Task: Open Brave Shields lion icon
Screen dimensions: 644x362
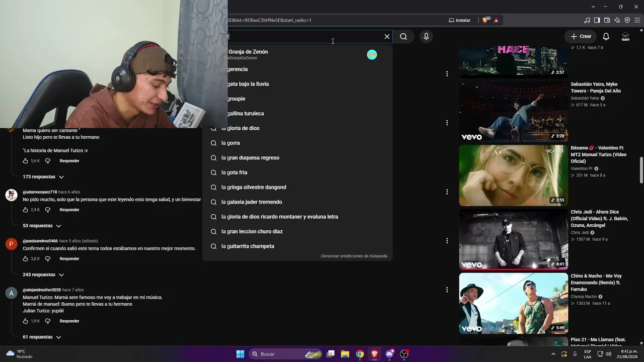Action: pyautogui.click(x=486, y=20)
